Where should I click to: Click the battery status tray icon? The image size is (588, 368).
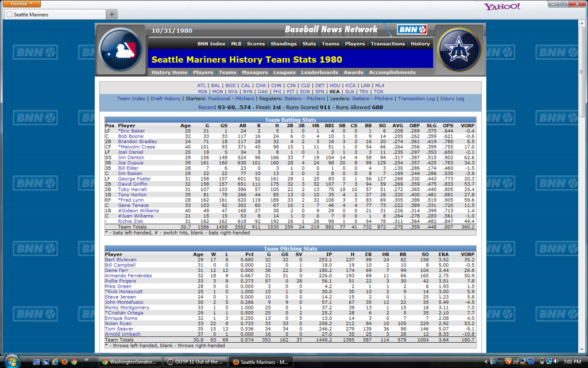point(542,362)
